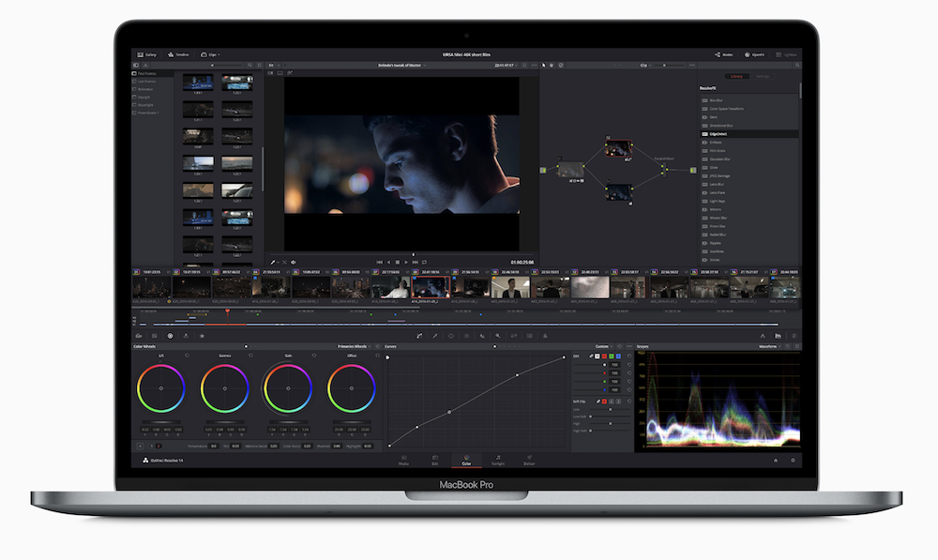The height and width of the screenshot is (560, 938).
Task: Play the clip forward
Action: pyautogui.click(x=406, y=262)
